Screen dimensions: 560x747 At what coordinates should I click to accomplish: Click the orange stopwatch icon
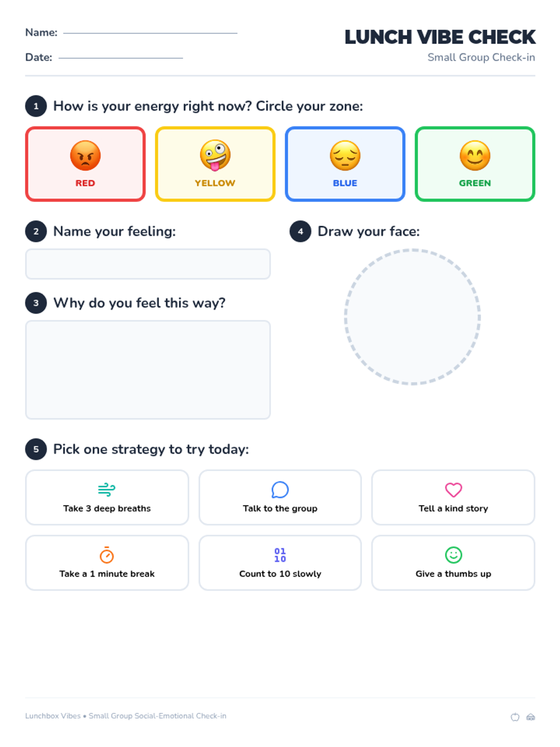[107, 555]
